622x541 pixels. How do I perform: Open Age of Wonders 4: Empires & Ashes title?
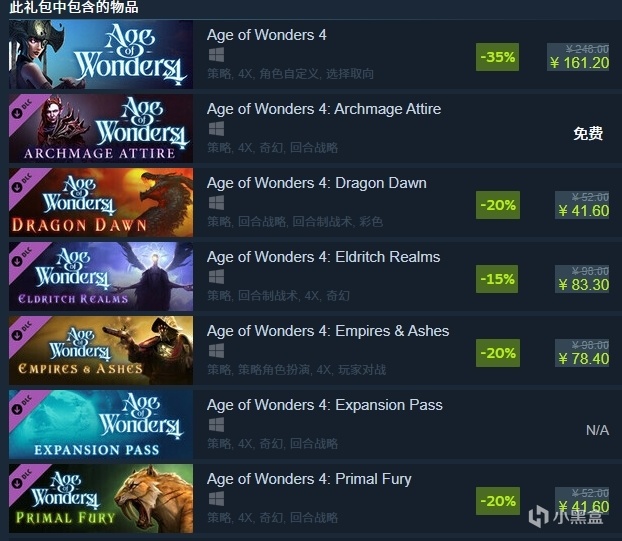tap(328, 331)
